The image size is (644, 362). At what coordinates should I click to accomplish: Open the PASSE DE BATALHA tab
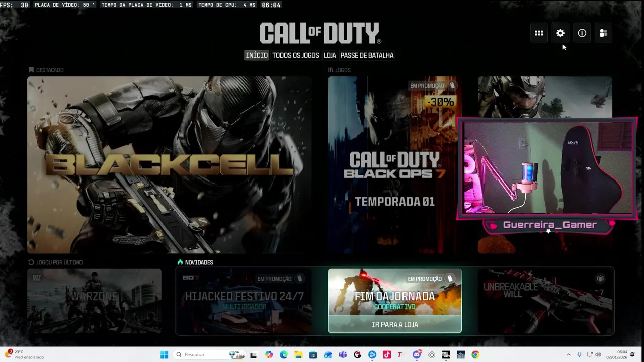click(367, 55)
